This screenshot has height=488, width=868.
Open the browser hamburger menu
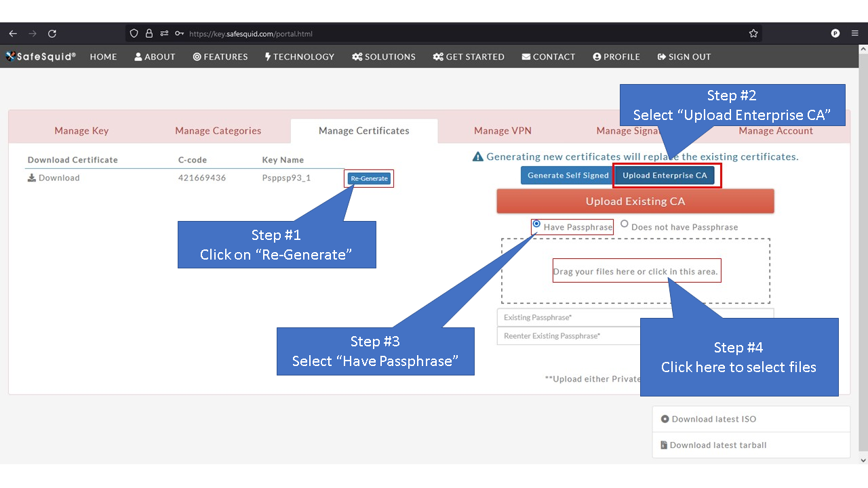click(855, 33)
